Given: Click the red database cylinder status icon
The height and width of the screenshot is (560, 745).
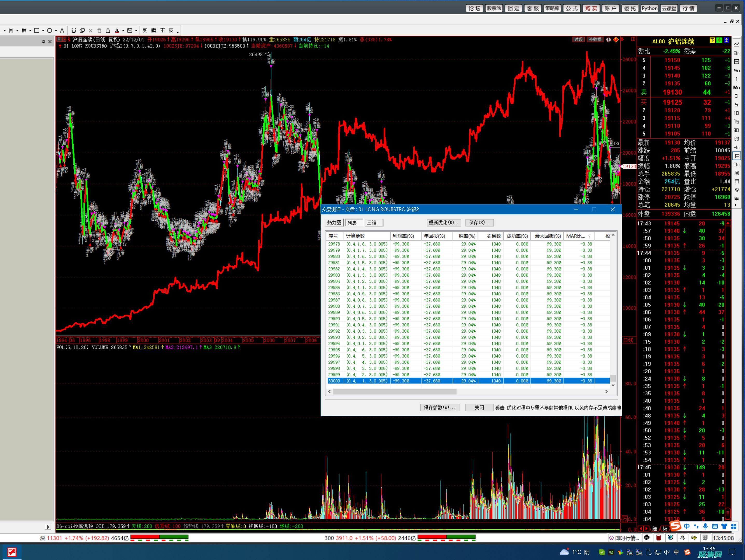Looking at the screenshot, I should pyautogui.click(x=658, y=537).
